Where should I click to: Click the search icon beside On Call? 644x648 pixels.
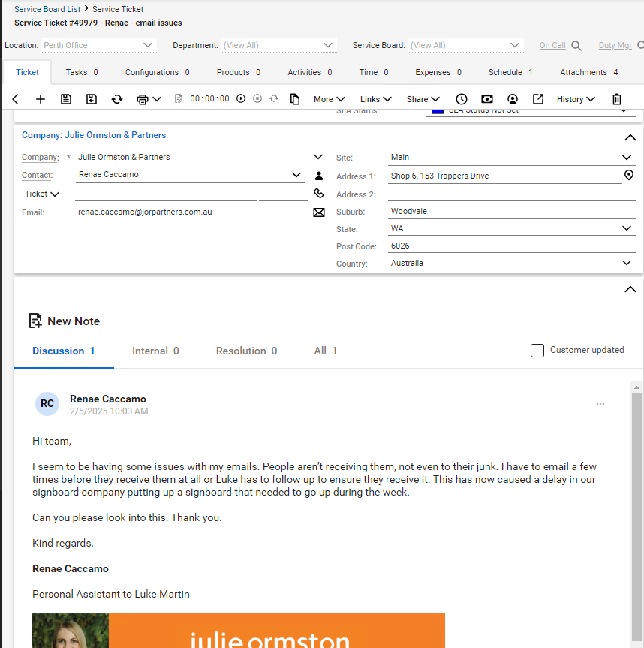coord(576,46)
